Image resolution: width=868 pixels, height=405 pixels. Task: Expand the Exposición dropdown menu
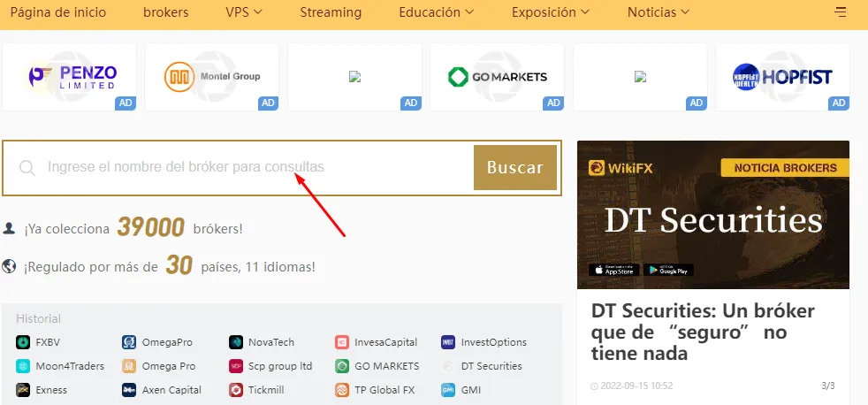[551, 12]
